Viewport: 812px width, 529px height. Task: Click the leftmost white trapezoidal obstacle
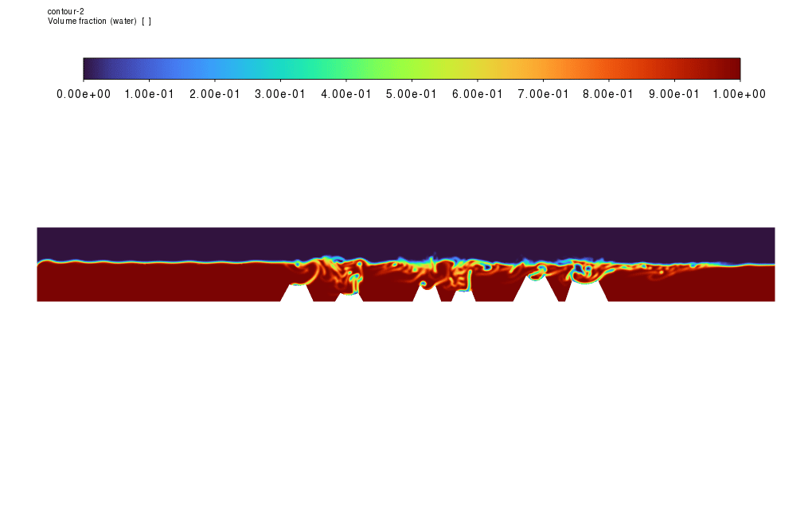(x=296, y=294)
